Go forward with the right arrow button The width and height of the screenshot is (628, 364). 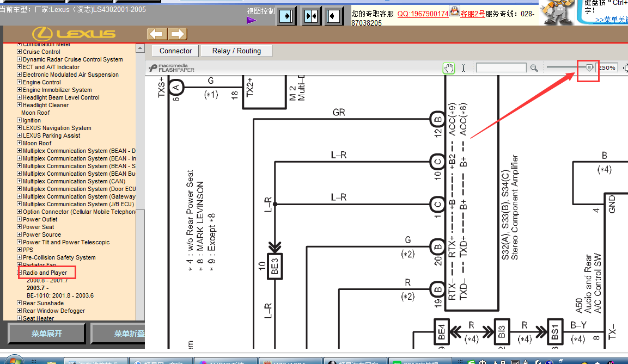(x=178, y=34)
